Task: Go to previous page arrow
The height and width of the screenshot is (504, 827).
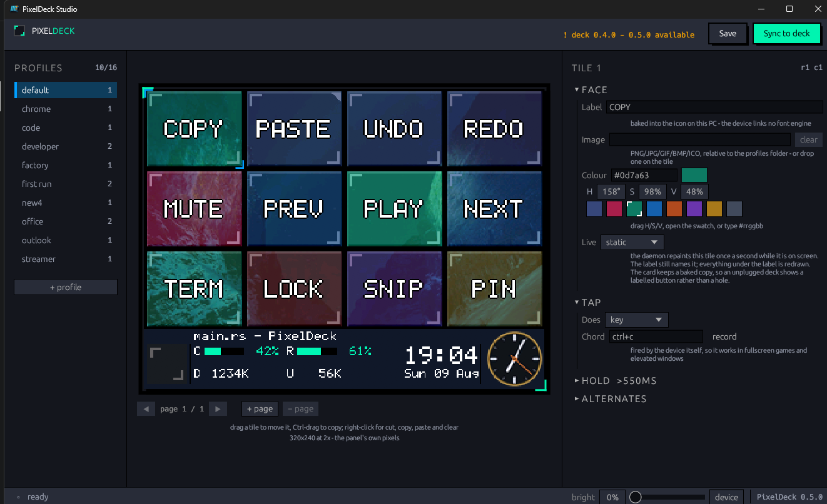Action: point(146,409)
